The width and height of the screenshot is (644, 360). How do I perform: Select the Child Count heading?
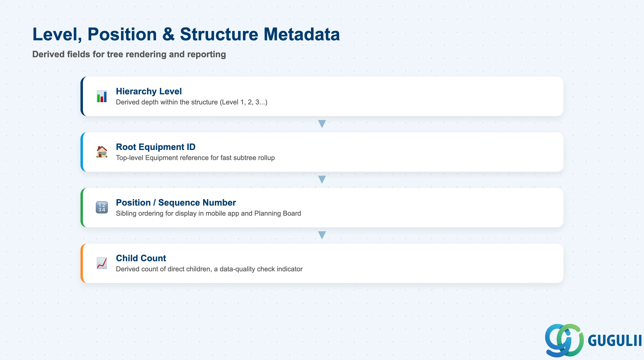coord(141,258)
